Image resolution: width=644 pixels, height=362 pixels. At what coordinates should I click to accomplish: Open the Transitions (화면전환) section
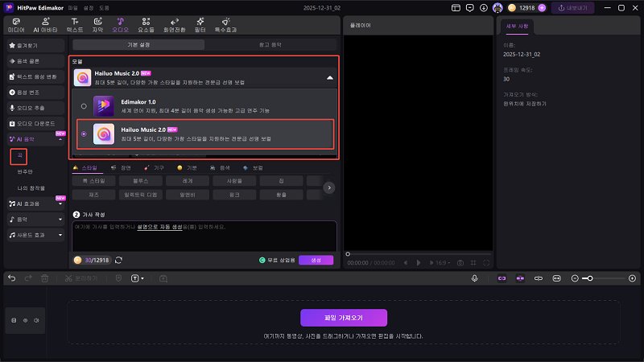pyautogui.click(x=174, y=25)
